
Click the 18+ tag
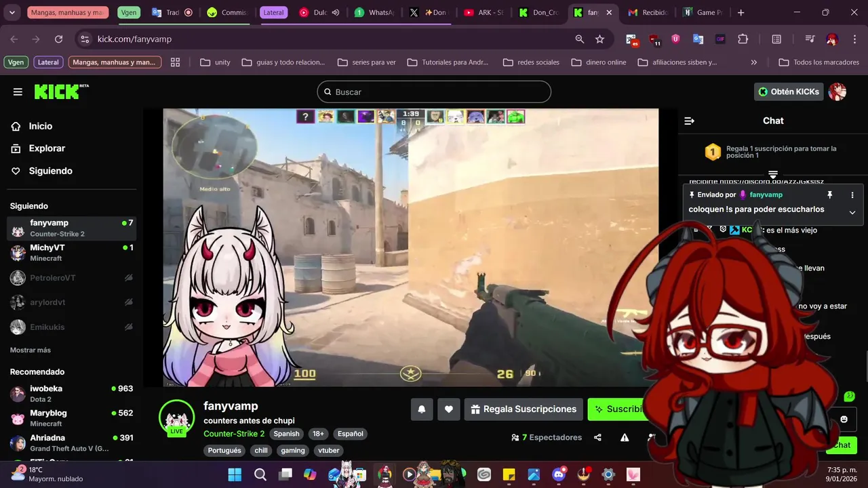point(317,434)
